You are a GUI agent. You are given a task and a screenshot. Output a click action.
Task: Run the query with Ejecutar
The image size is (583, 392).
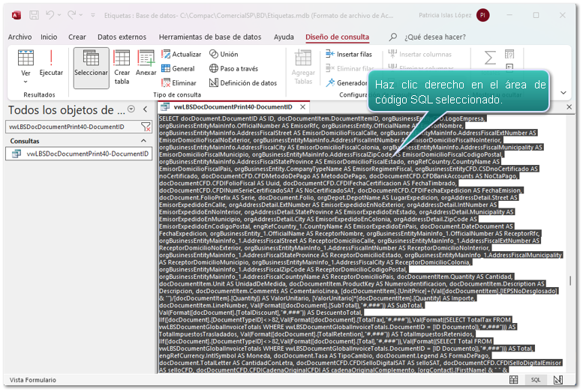[51, 63]
